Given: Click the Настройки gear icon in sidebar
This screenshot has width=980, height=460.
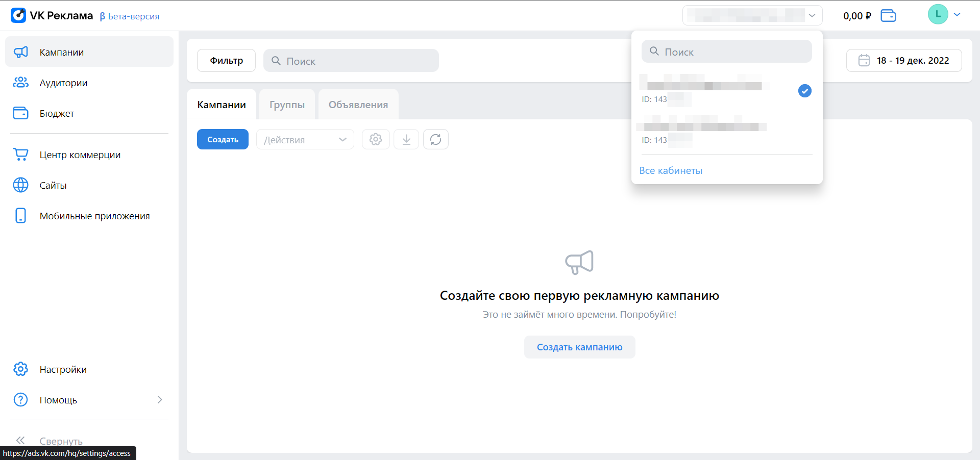Looking at the screenshot, I should 20,369.
